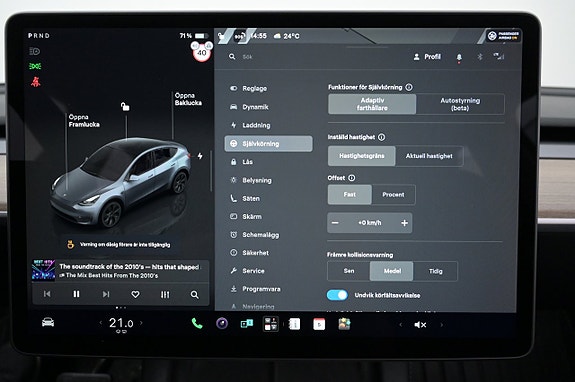Viewport: 575px width, 382px height.
Task: Toggle Undvik körfältsavvikelse switch
Action: [x=337, y=295]
